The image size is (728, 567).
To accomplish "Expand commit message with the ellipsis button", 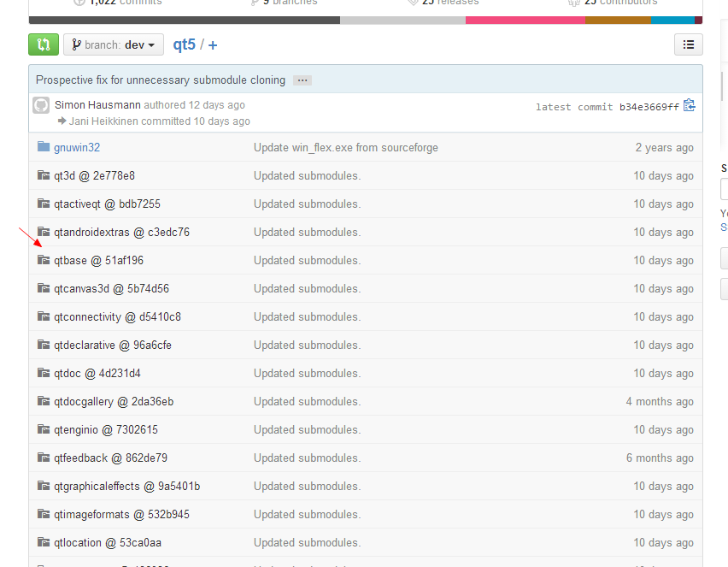I will click(302, 80).
